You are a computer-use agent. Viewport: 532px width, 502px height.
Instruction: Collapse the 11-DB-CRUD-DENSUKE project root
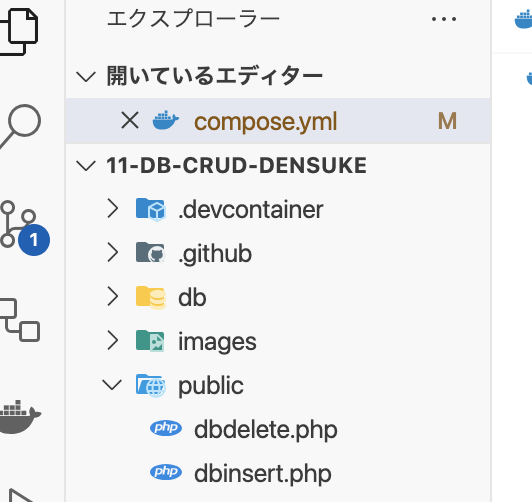click(x=86, y=166)
